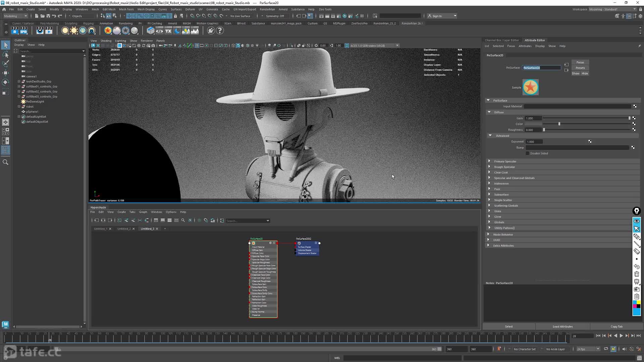The height and width of the screenshot is (362, 644).
Task: Toggle the pause IPR button in status line
Action: pyautogui.click(x=362, y=16)
